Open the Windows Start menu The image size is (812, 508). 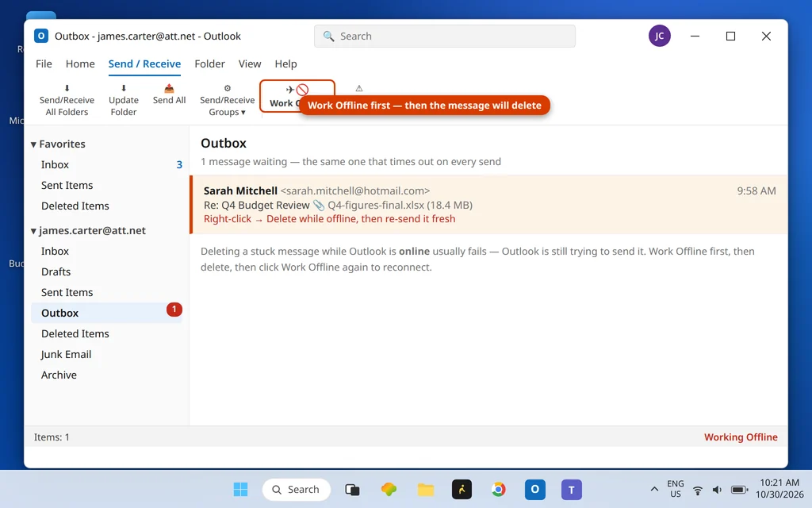click(240, 489)
